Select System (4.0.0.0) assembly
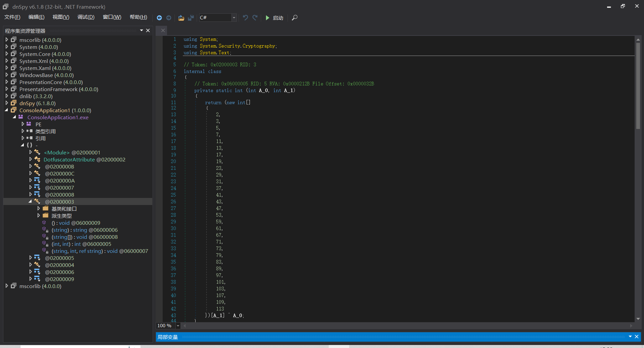This screenshot has height=348, width=644. [39, 47]
